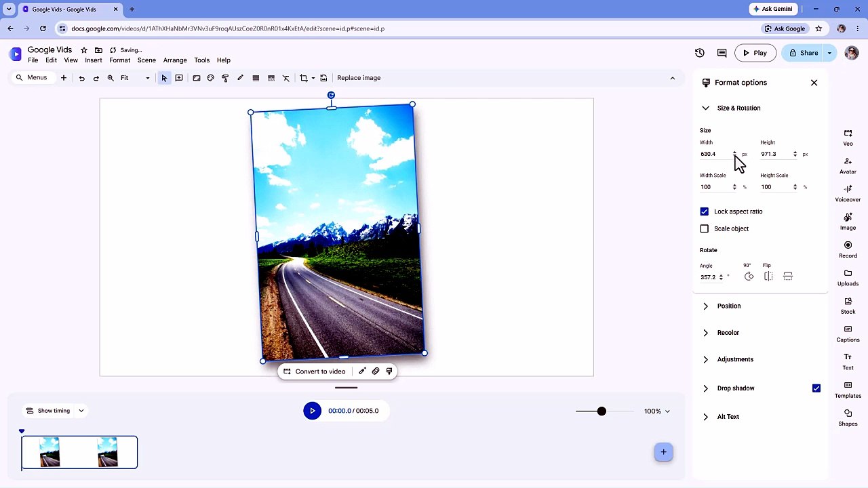Screen dimensions: 868x488
Task: Open the crop shape dropdown arrow
Action: click(x=313, y=78)
